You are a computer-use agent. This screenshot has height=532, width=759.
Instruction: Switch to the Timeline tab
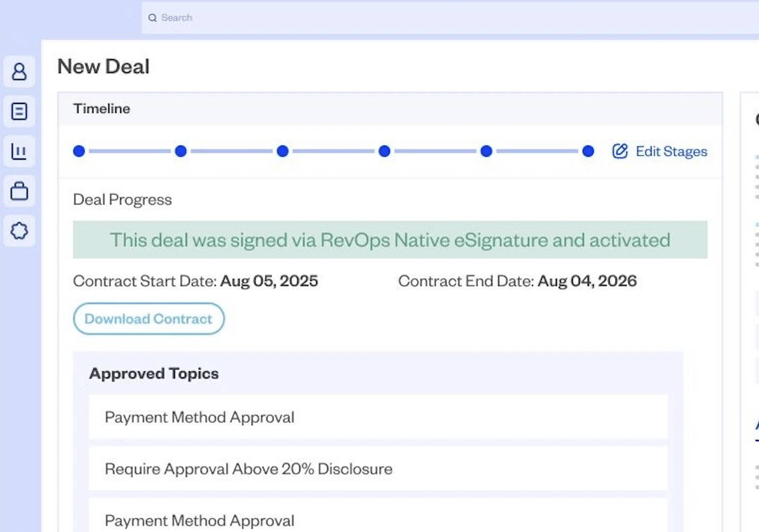point(101,108)
